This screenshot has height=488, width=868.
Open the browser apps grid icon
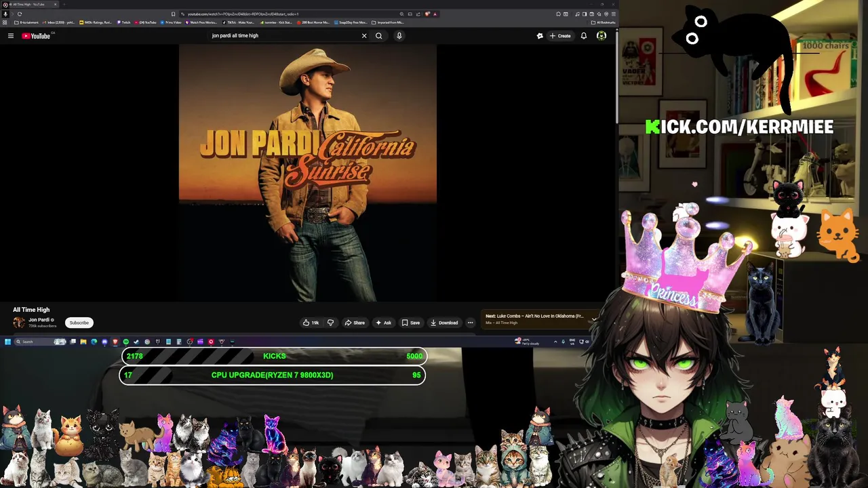click(5, 22)
